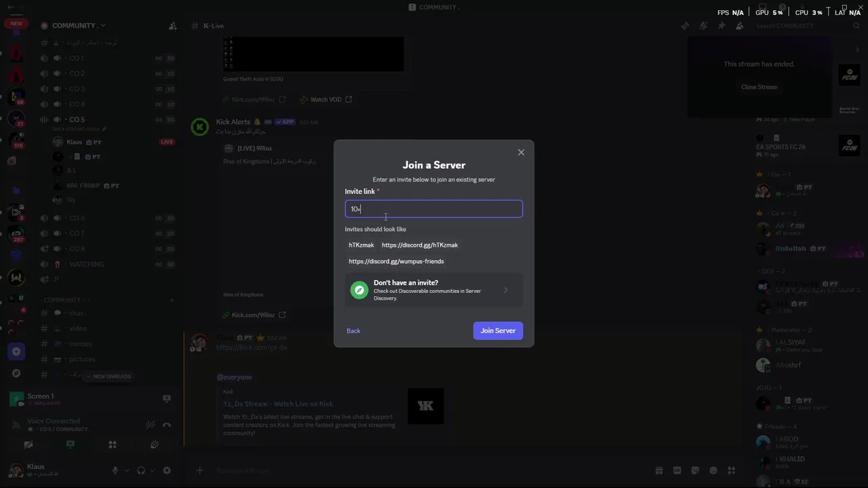868x488 pixels.
Task: Click into the Invite link input field
Action: pos(434,209)
